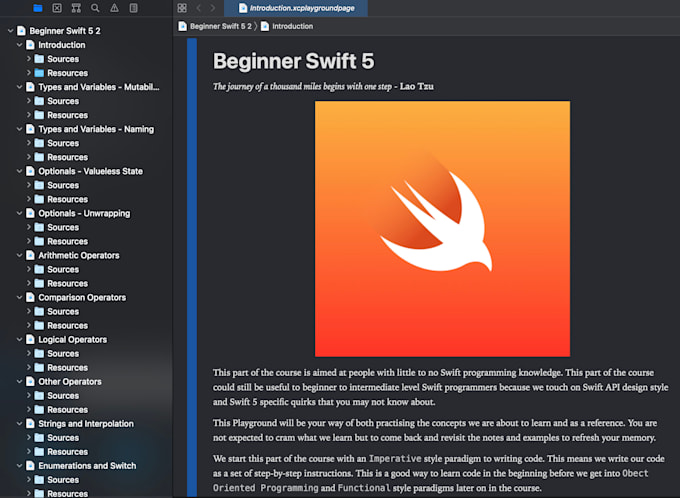Click Sources folder icon under Arithmetic Operators
Viewport: 680px width, 498px height.
point(39,269)
